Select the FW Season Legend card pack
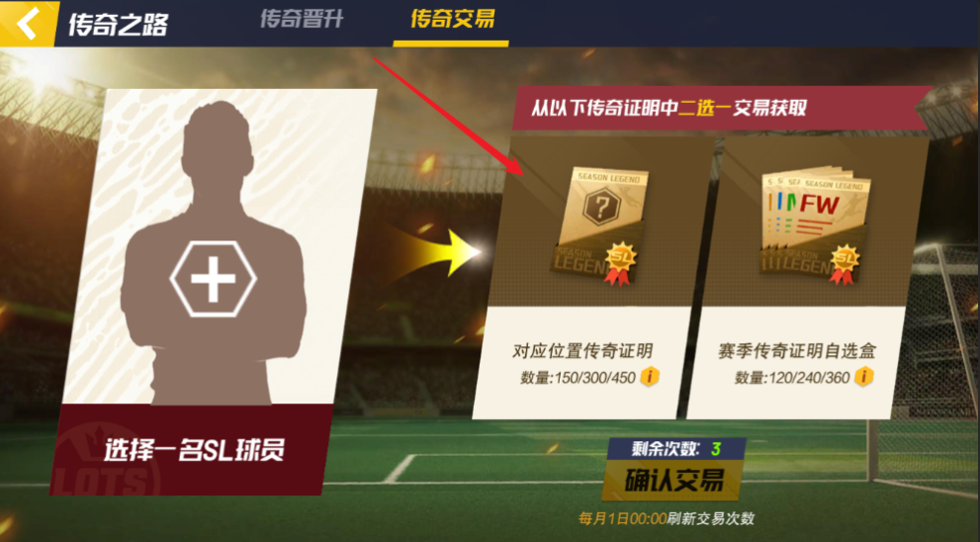The width and height of the screenshot is (980, 542). pyautogui.click(x=813, y=225)
